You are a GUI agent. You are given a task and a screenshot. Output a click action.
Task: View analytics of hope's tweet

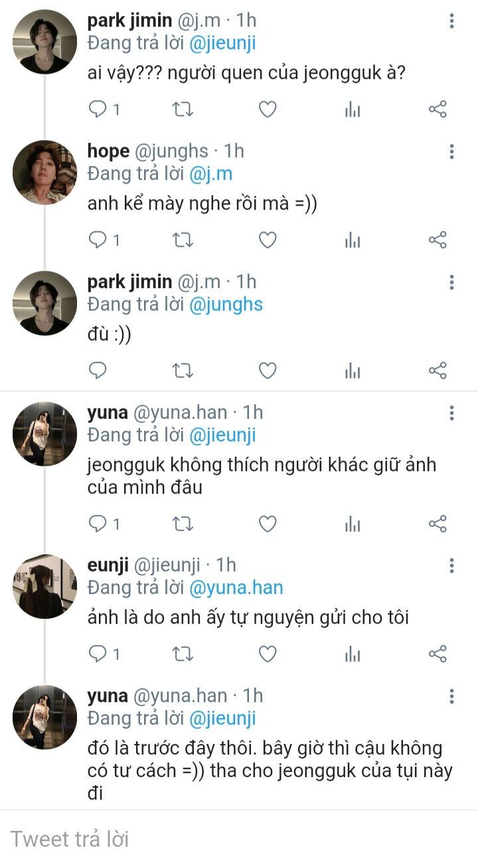(353, 240)
